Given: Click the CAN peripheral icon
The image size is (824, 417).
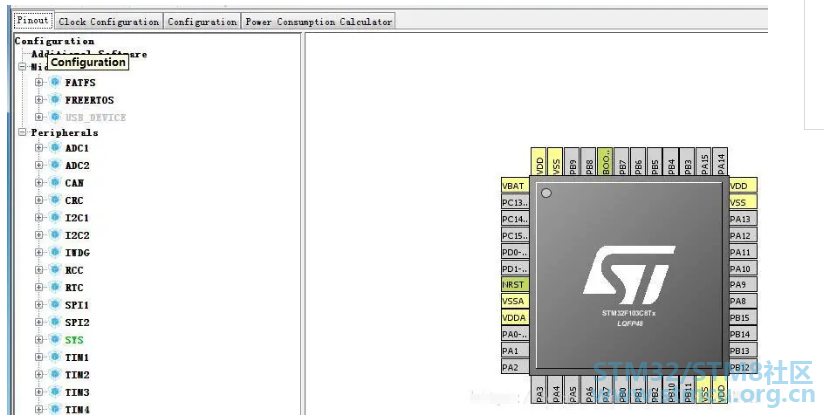Looking at the screenshot, I should coord(55,182).
